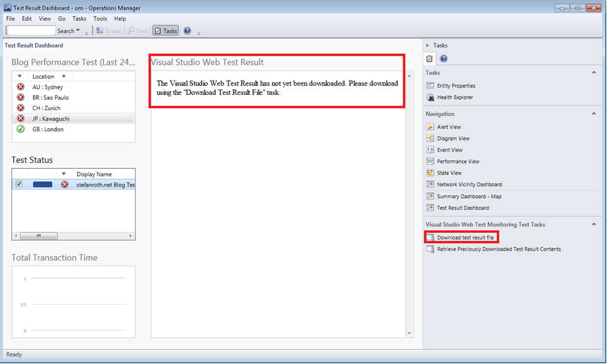The image size is (607, 364).
Task: Click the Find toolbar button
Action: point(138,31)
